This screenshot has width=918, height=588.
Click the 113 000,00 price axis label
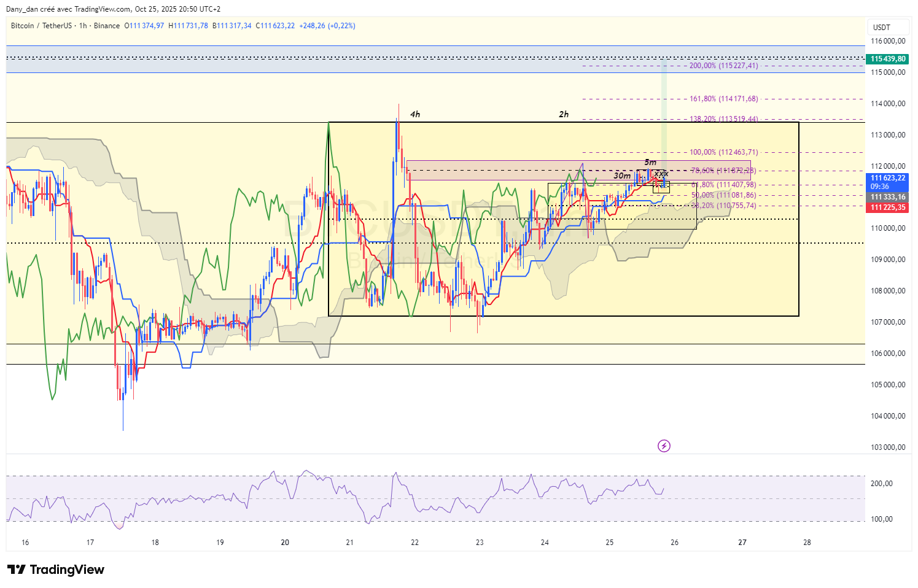coord(888,135)
